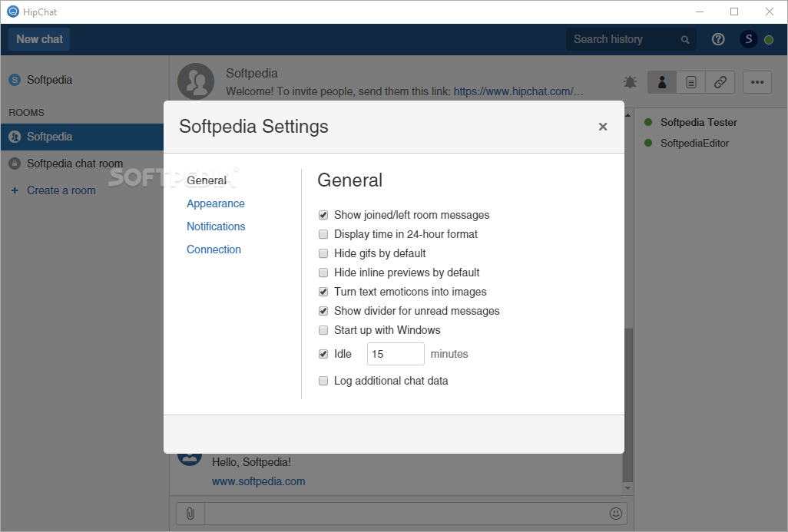The height and width of the screenshot is (532, 788).
Task: Show the room links chain icon
Action: pyautogui.click(x=720, y=82)
